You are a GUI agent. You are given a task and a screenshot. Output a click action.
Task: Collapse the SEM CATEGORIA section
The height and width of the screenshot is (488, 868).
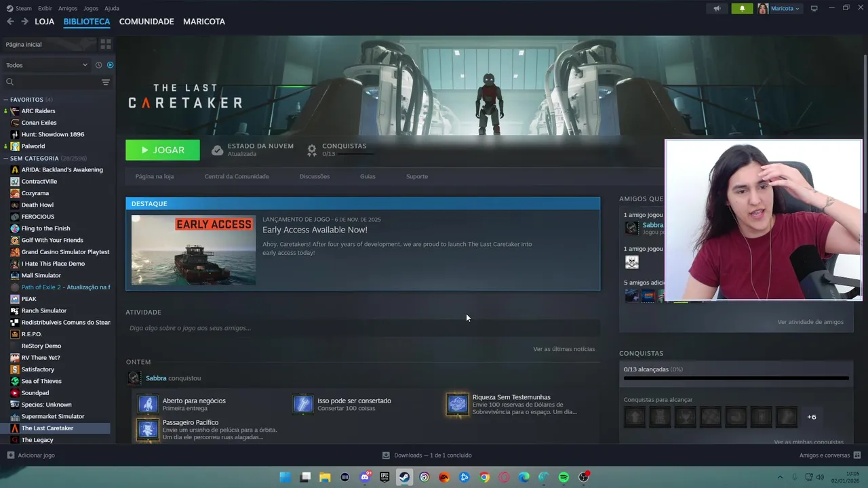click(x=6, y=159)
